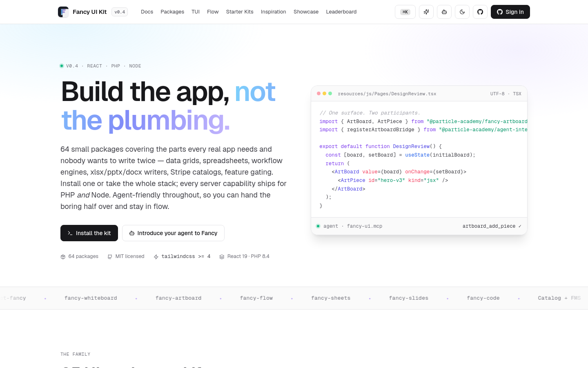Screen dimensions: 588x368
Task: Click the lightning icon beside tailwindcss
Action: 156,257
